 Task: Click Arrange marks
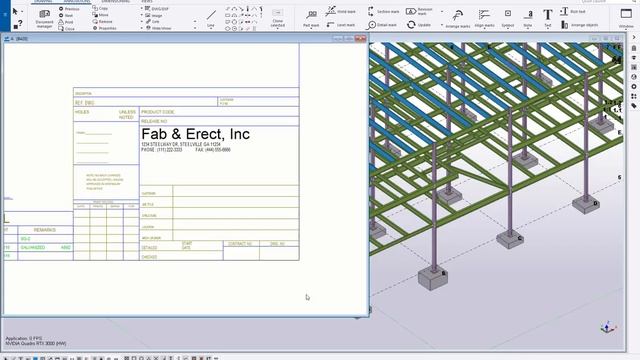click(458, 18)
